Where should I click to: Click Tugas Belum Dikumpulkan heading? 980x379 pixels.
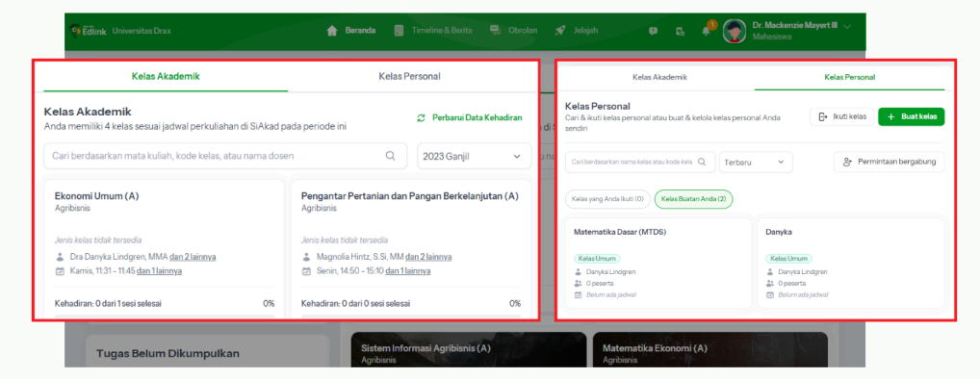click(168, 353)
